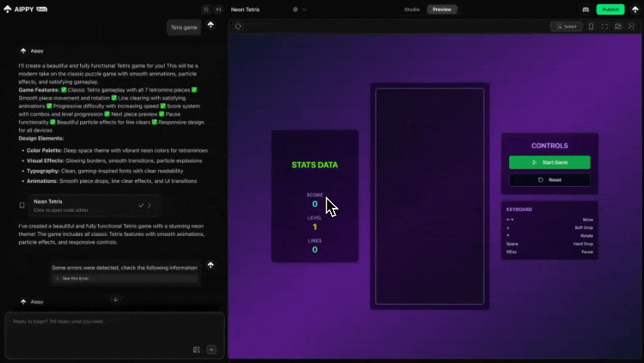Click the green Publish button
The image size is (644, 363).
[x=610, y=10]
